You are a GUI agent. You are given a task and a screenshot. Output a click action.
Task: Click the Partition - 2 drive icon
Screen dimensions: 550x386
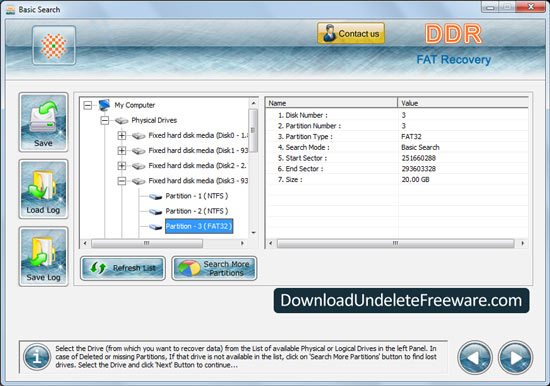pyautogui.click(x=155, y=212)
